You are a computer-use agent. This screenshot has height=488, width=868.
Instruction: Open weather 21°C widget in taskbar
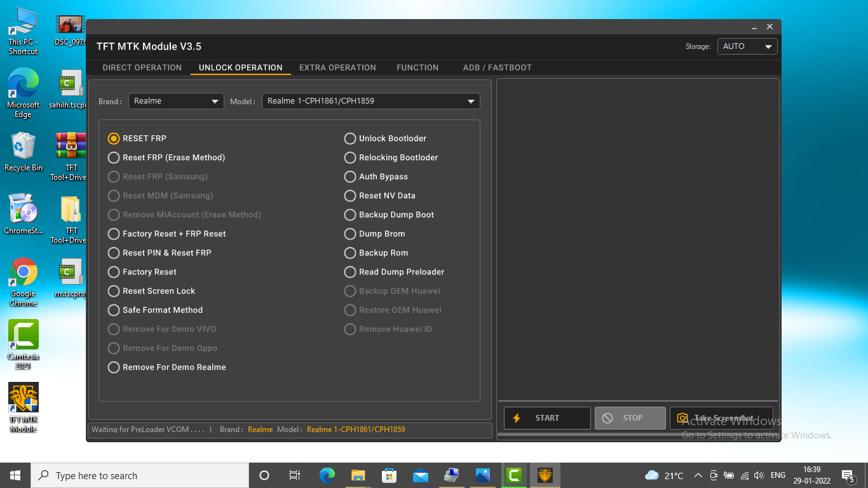[665, 475]
